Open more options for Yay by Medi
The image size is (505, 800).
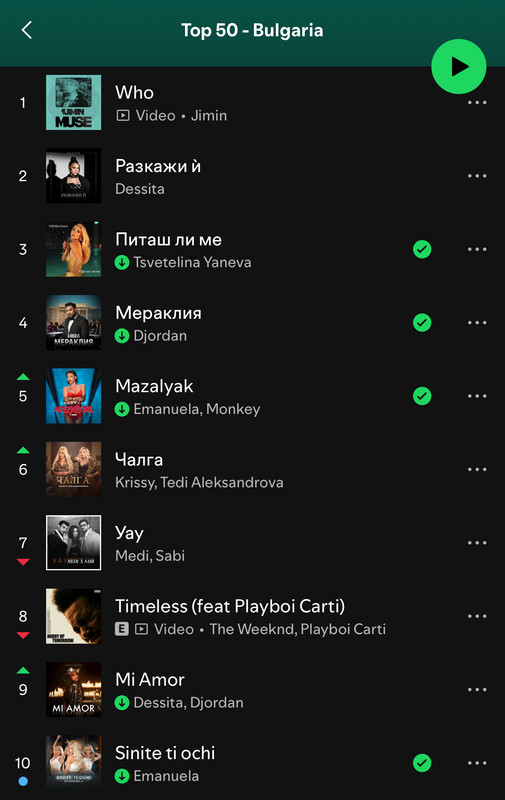[477, 543]
